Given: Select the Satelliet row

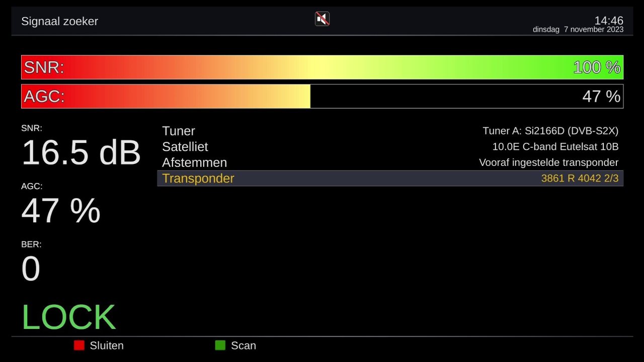Looking at the screenshot, I should point(185,147).
